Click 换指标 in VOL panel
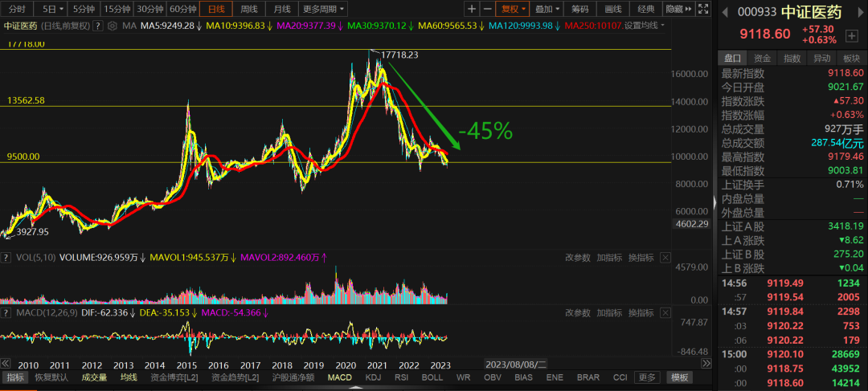Image resolution: width=868 pixels, height=391 pixels. [x=641, y=257]
